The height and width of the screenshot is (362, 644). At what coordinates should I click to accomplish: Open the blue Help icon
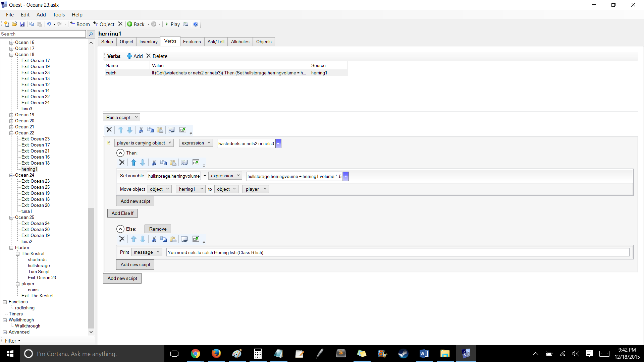click(196, 24)
